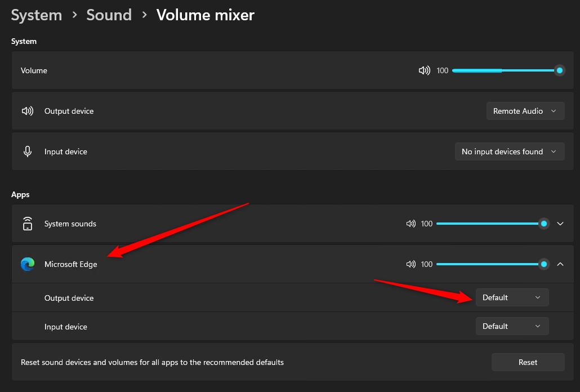Viewport: 580px width, 392px height.
Task: Mute Microsoft Edge via its speaker icon
Action: click(x=411, y=264)
